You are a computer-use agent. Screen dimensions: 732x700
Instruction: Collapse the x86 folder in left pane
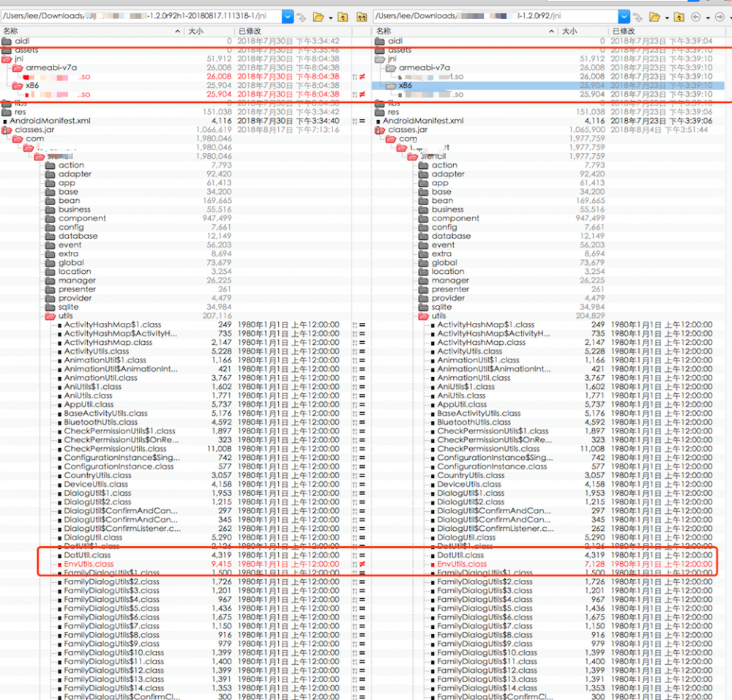tap(18, 86)
